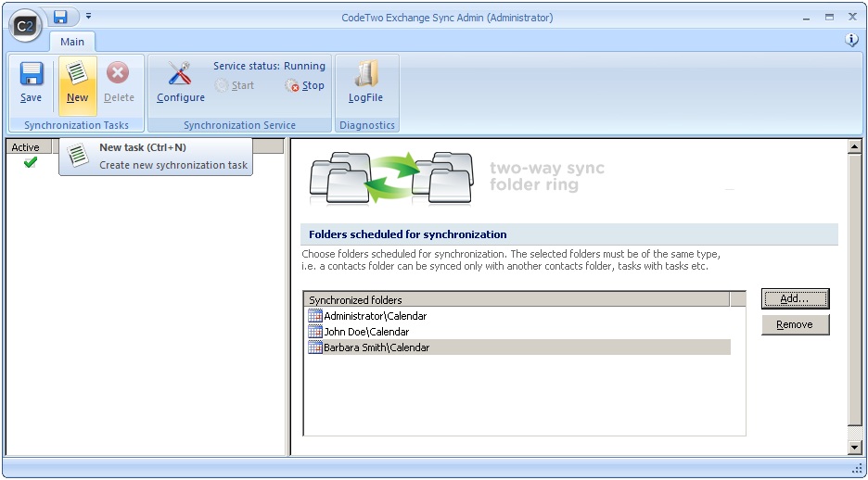Select Administrator\Calendar folder row
868x480 pixels.
pos(517,316)
